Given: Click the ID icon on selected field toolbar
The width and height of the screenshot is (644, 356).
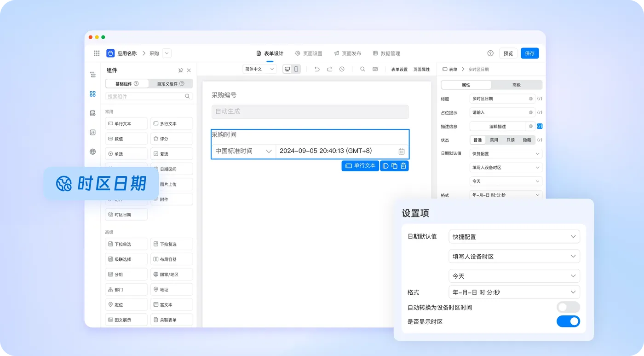Looking at the screenshot, I should coord(385,166).
